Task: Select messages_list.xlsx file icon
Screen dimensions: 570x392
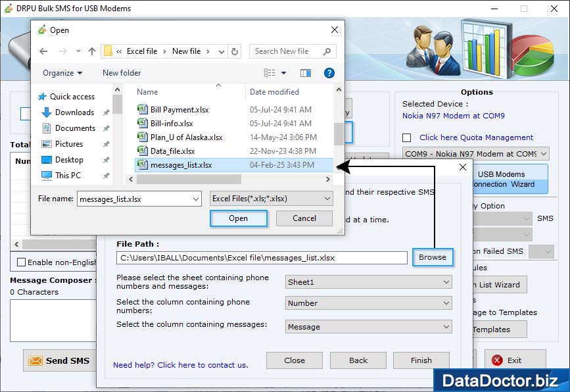Action: 142,164
